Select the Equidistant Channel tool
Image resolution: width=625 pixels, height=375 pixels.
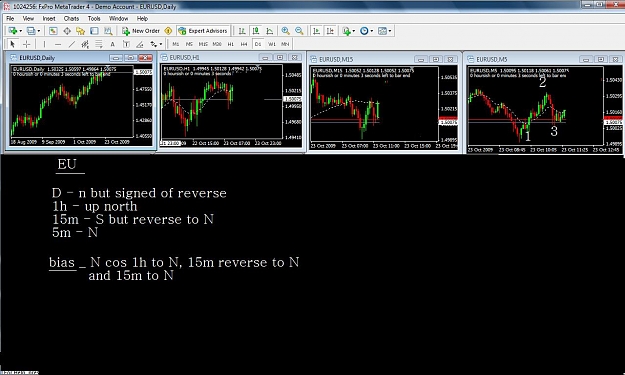pyautogui.click(x=85, y=44)
